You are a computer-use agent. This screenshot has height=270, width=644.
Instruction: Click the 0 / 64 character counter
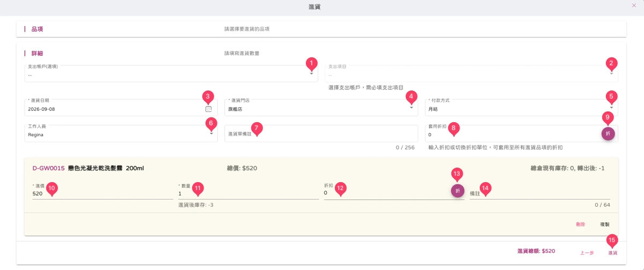click(x=603, y=205)
